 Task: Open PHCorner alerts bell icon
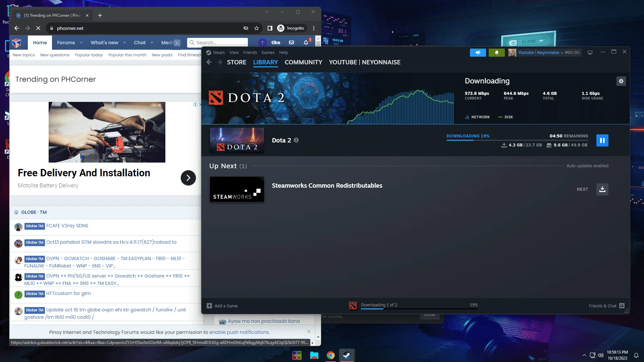[x=306, y=43]
